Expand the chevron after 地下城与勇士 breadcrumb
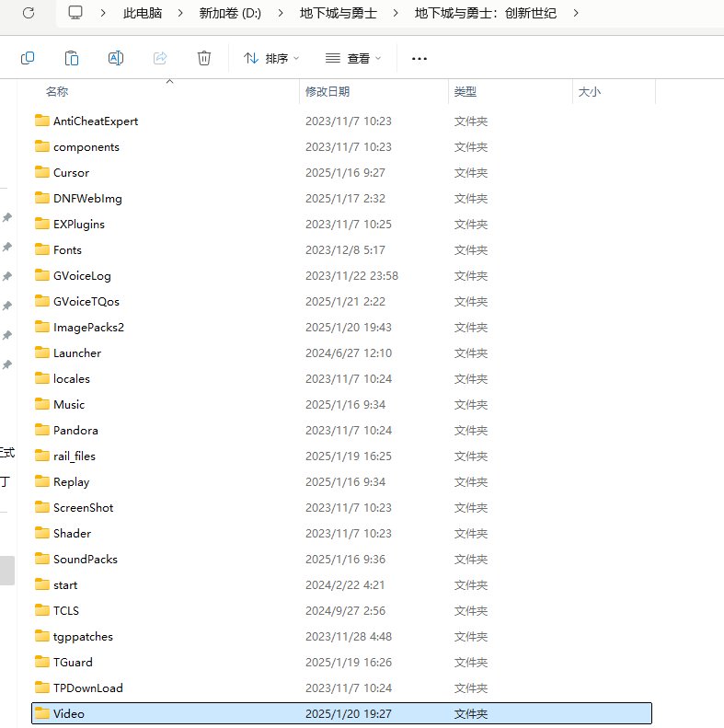The image size is (724, 728). (x=396, y=13)
